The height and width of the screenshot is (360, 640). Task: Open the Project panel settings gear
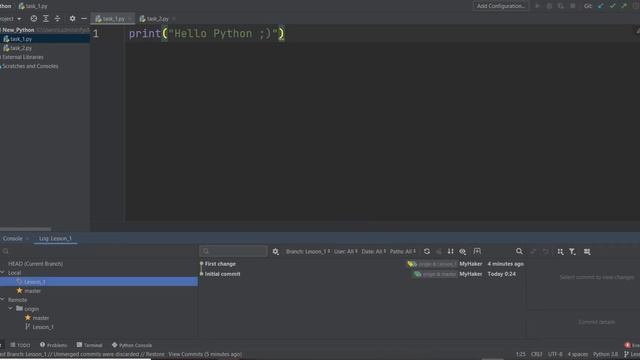[72, 18]
